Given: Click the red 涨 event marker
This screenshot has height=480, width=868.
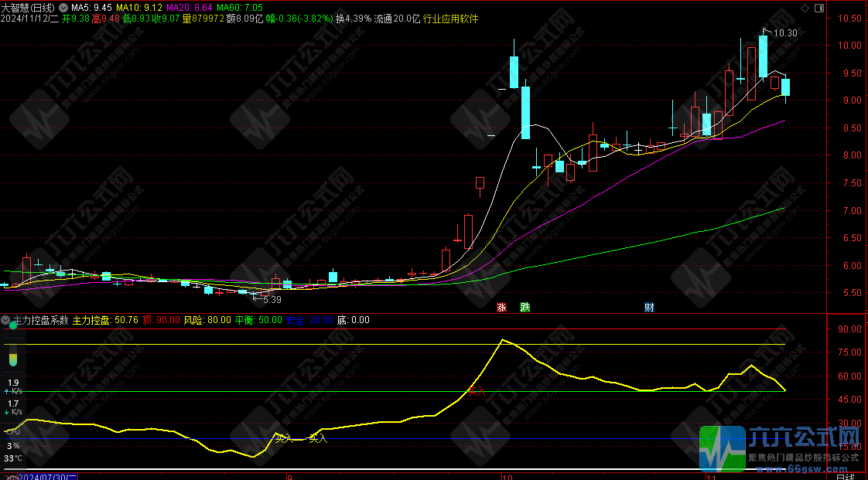Looking at the screenshot, I should 501,308.
